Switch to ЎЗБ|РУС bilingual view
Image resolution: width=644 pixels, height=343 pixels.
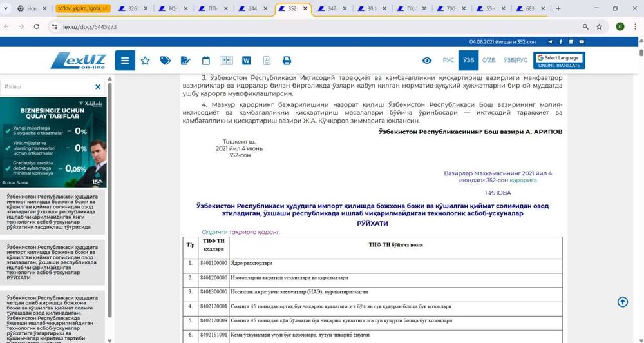coord(515,60)
